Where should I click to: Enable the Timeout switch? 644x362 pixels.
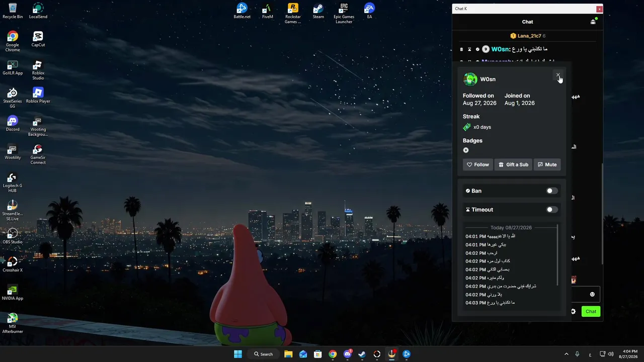click(x=552, y=210)
